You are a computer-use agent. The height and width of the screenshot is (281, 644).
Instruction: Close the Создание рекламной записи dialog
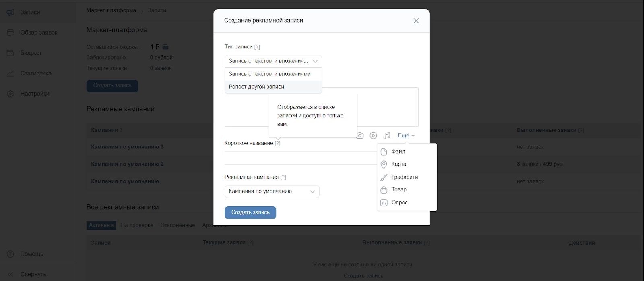point(416,21)
